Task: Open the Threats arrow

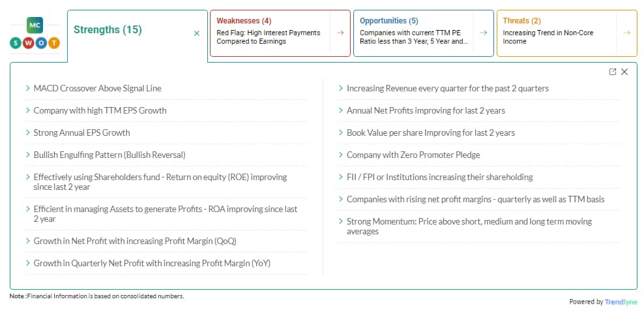Action: [x=626, y=33]
